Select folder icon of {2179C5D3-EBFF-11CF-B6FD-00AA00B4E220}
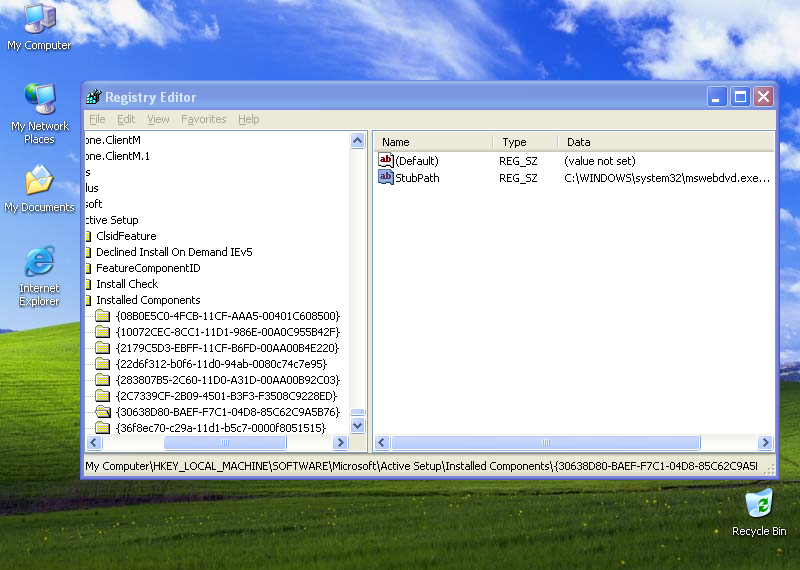Image resolution: width=800 pixels, height=570 pixels. [103, 348]
